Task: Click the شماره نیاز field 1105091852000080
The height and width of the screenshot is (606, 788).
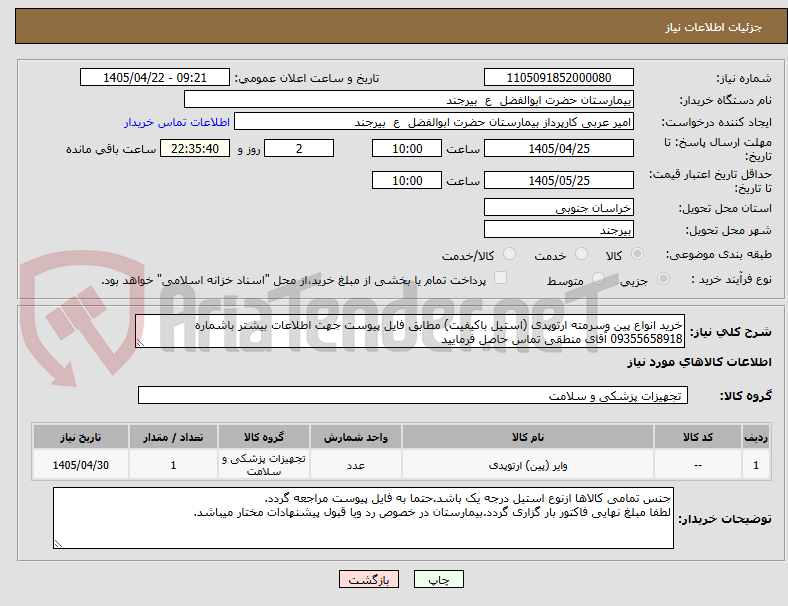Action: point(559,78)
